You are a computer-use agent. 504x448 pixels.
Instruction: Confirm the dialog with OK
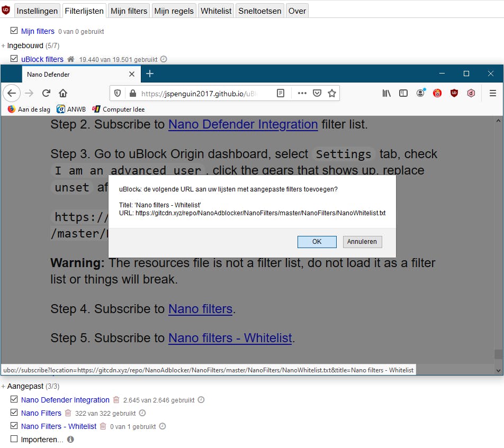[x=317, y=242]
